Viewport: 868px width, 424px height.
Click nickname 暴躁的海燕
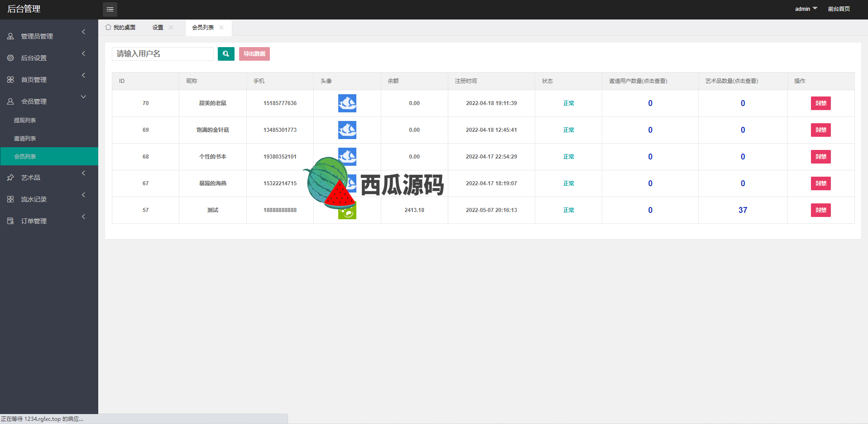tap(213, 183)
